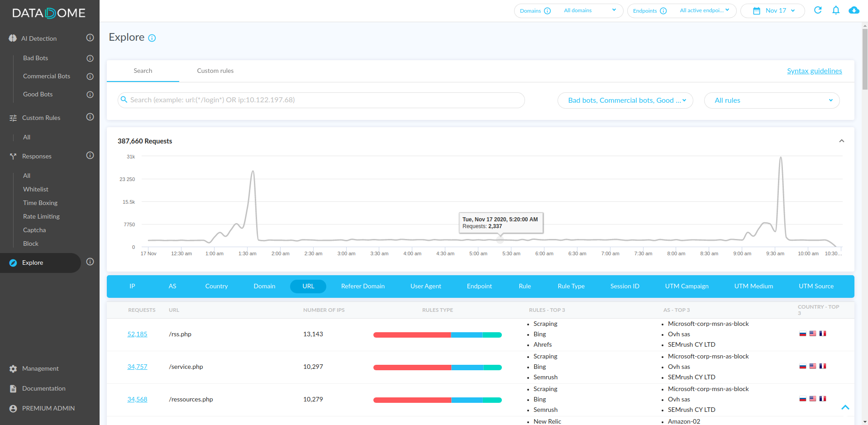The height and width of the screenshot is (425, 868).
Task: Click the search magnifier icon
Action: coord(124,100)
